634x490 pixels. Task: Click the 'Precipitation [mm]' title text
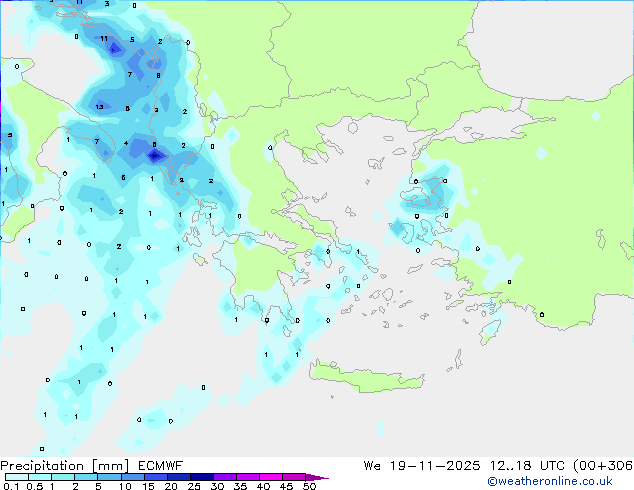pos(64,466)
